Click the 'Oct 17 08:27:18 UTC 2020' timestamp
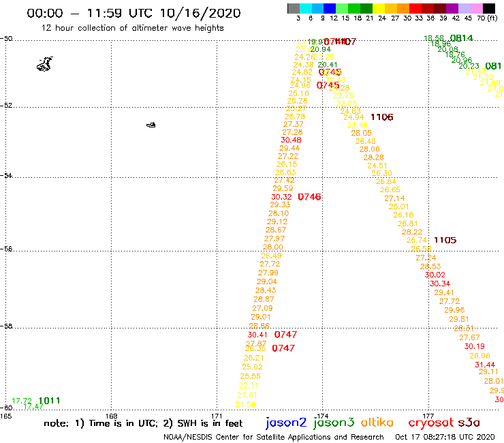 445,437
